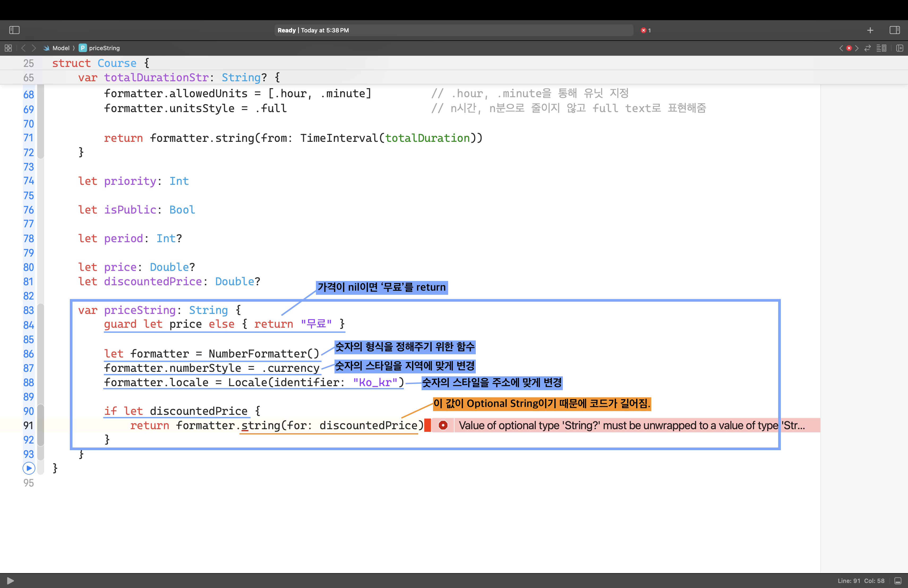The height and width of the screenshot is (588, 908).
Task: Open the Model breadcrumb menu
Action: pyautogui.click(x=61, y=48)
